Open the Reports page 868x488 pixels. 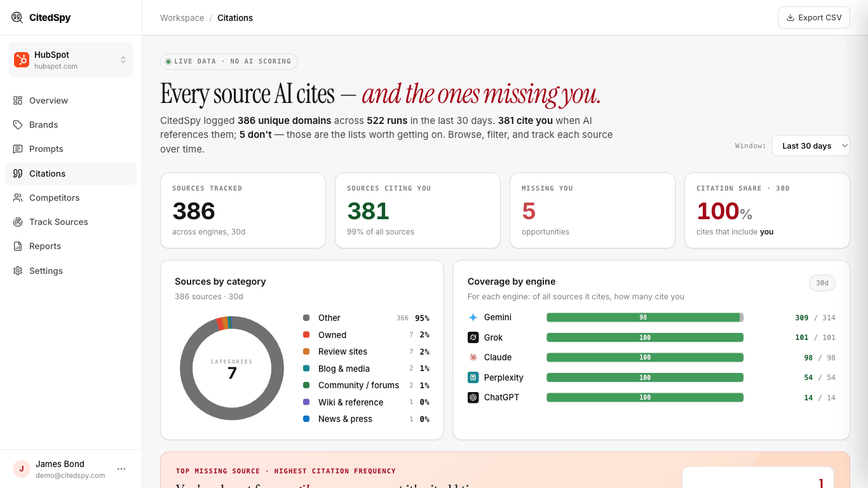click(71, 246)
